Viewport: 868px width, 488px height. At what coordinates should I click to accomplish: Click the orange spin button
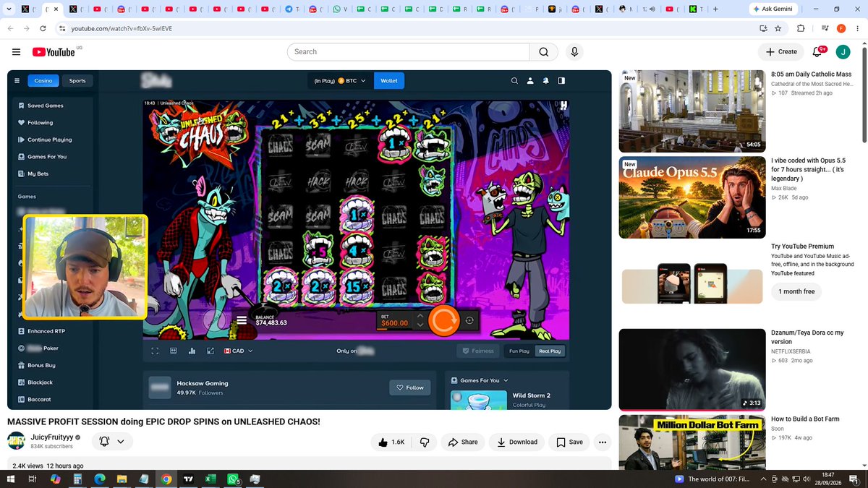pos(444,321)
